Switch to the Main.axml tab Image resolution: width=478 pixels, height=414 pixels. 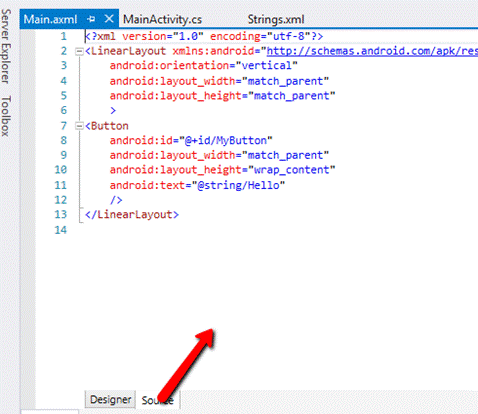50,19
